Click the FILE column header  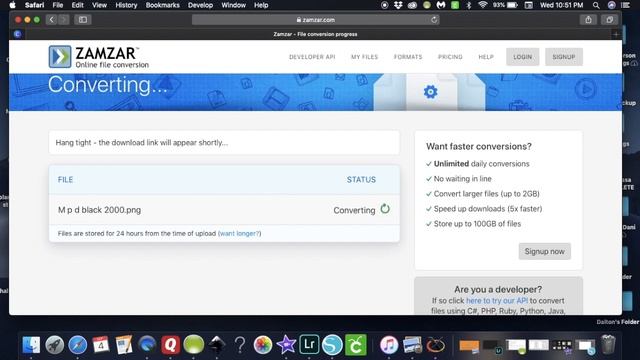[65, 180]
